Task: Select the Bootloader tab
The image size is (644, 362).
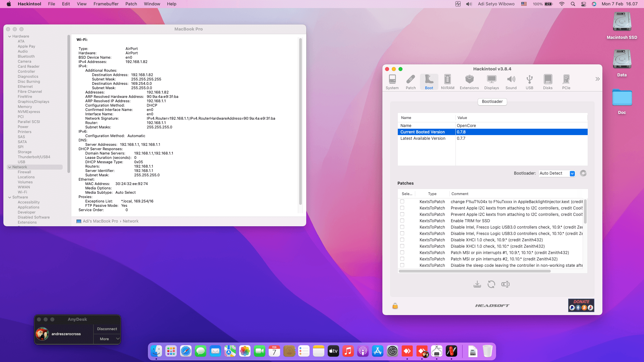Action: click(492, 102)
